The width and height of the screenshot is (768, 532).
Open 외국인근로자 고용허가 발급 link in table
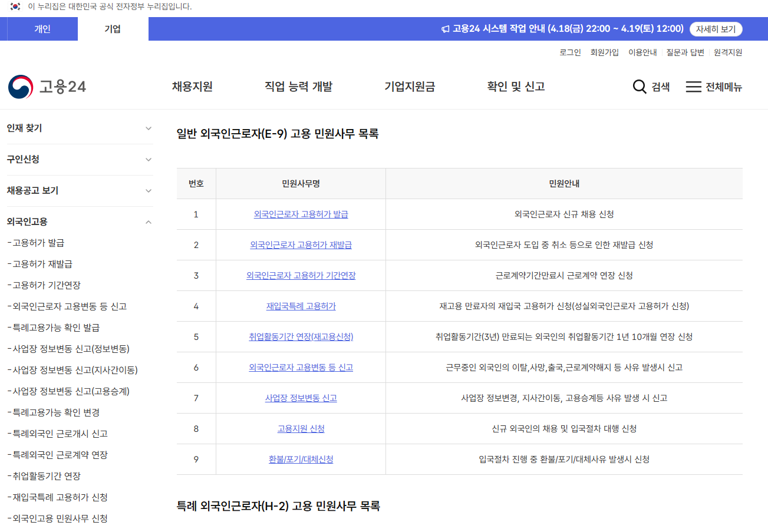pyautogui.click(x=301, y=214)
